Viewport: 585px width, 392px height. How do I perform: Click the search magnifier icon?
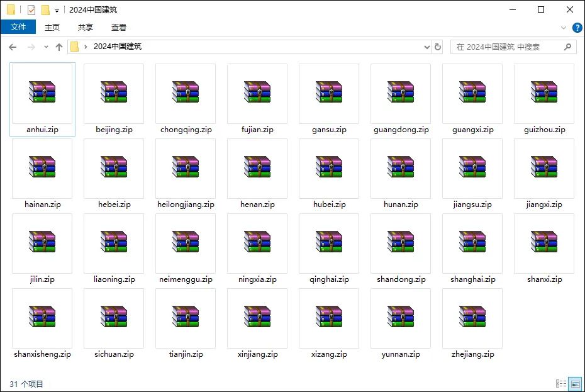point(567,47)
